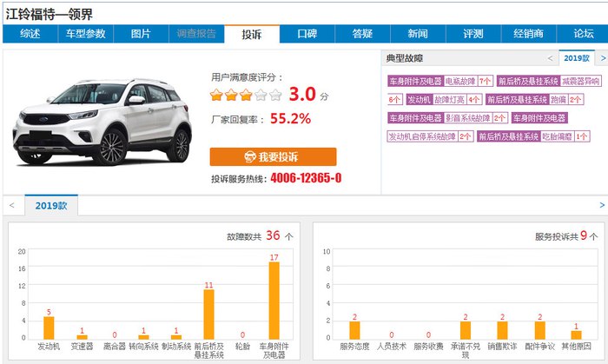This screenshot has width=608, height=364.
Task: Switch to the 车型参数 tab
Action: [86, 34]
